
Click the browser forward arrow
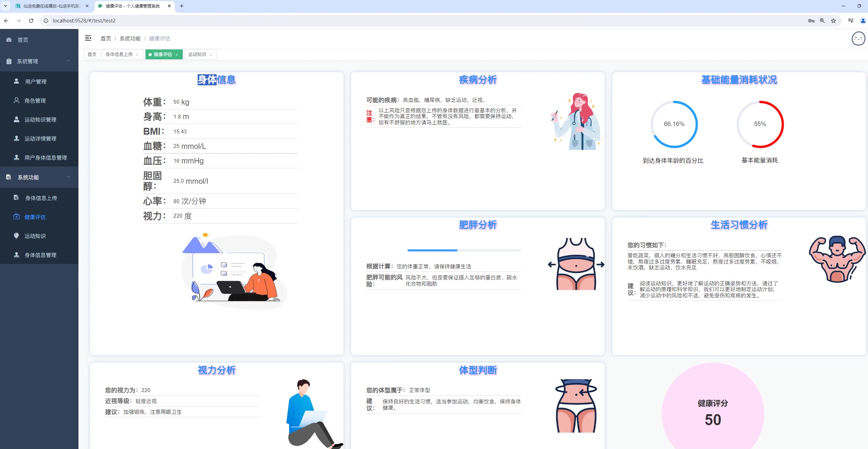19,21
